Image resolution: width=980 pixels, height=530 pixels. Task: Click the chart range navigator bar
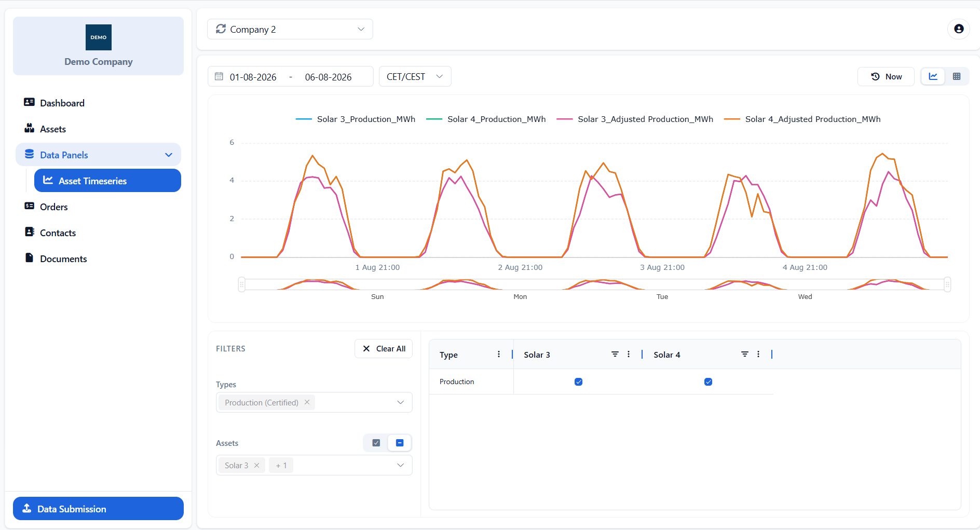coord(594,284)
